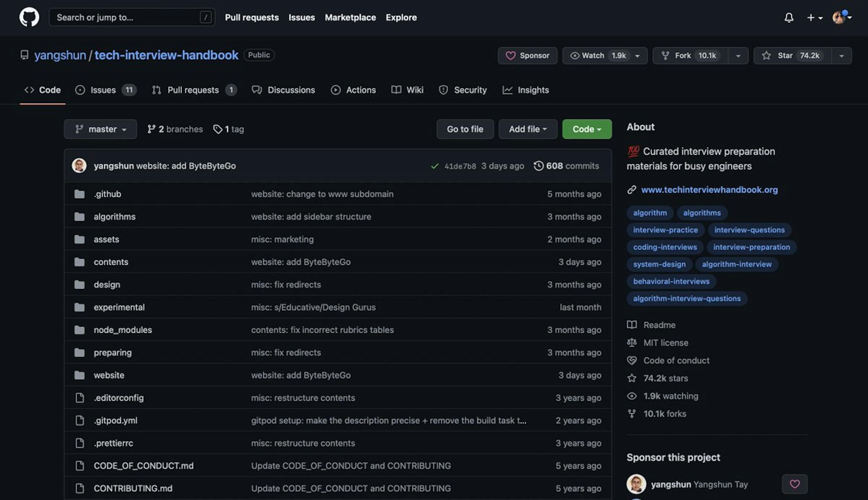
Task: Open the Discussions tab
Action: 283,90
